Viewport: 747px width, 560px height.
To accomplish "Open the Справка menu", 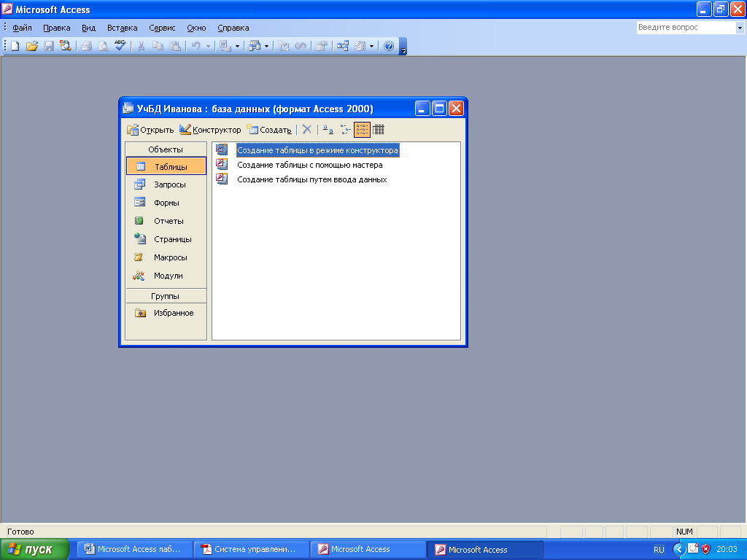I will tap(233, 28).
